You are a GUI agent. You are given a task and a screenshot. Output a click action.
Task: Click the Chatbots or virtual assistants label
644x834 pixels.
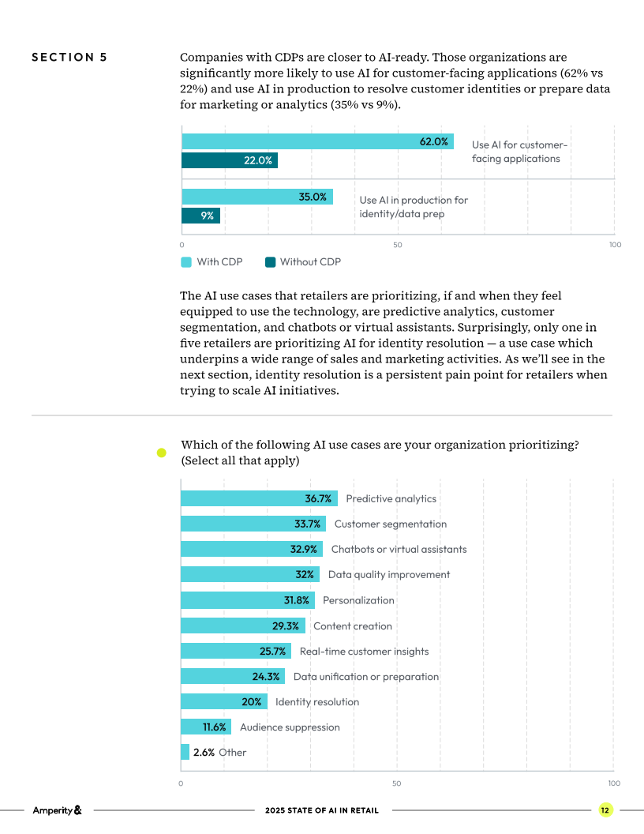tap(399, 549)
